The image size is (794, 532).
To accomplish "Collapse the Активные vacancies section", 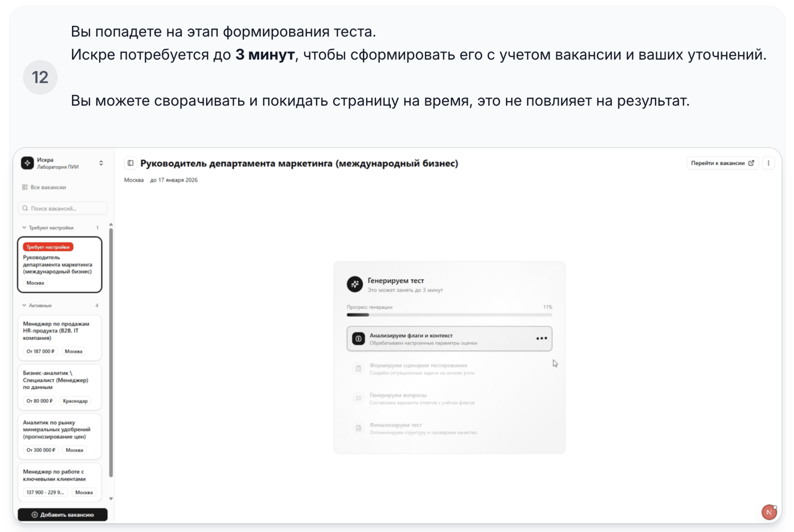I will (25, 306).
